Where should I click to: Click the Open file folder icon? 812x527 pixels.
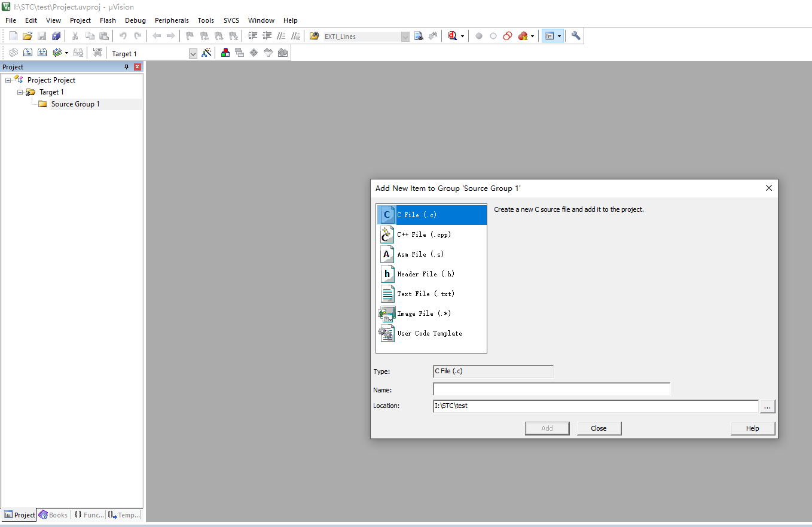[x=28, y=36]
